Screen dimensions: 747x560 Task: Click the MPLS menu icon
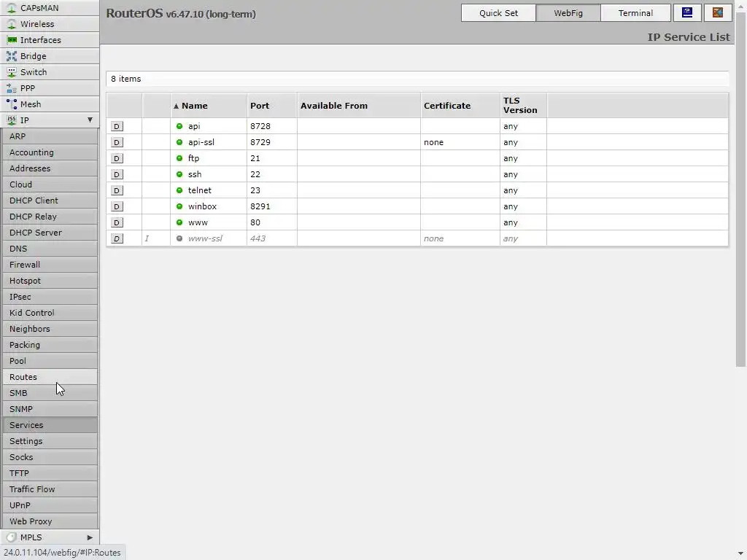point(12,537)
